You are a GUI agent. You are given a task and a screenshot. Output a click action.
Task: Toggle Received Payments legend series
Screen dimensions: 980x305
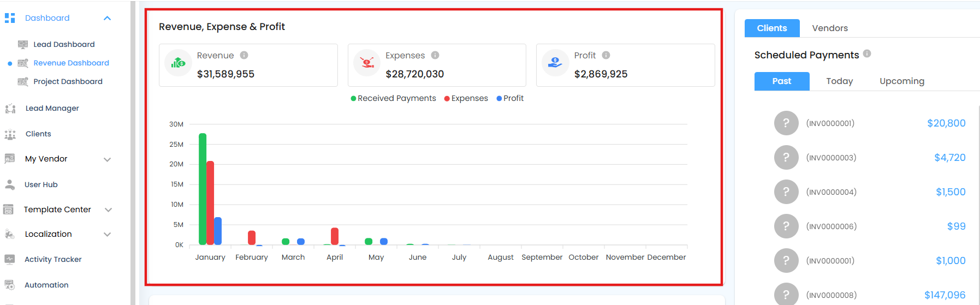point(393,98)
